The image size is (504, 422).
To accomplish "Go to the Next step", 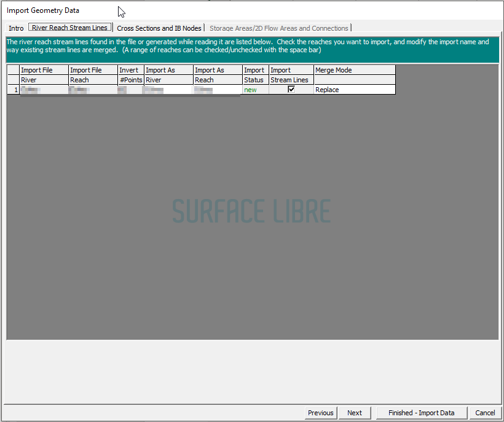I will pyautogui.click(x=354, y=413).
